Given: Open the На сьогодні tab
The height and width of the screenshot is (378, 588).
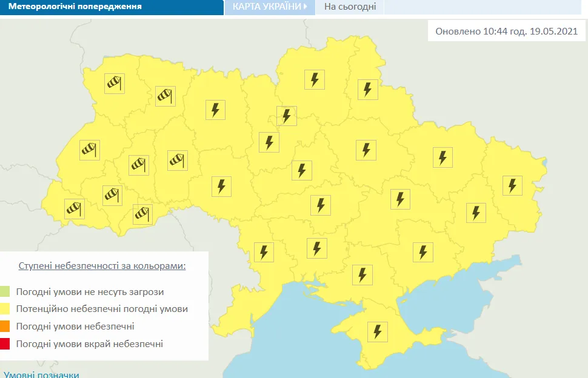Looking at the screenshot, I should coord(350,8).
